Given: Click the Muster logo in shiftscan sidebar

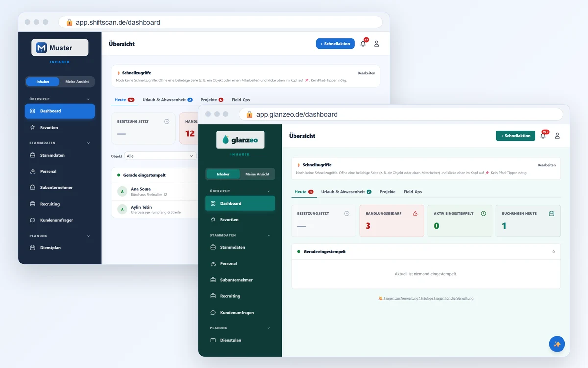Looking at the screenshot, I should [x=60, y=48].
